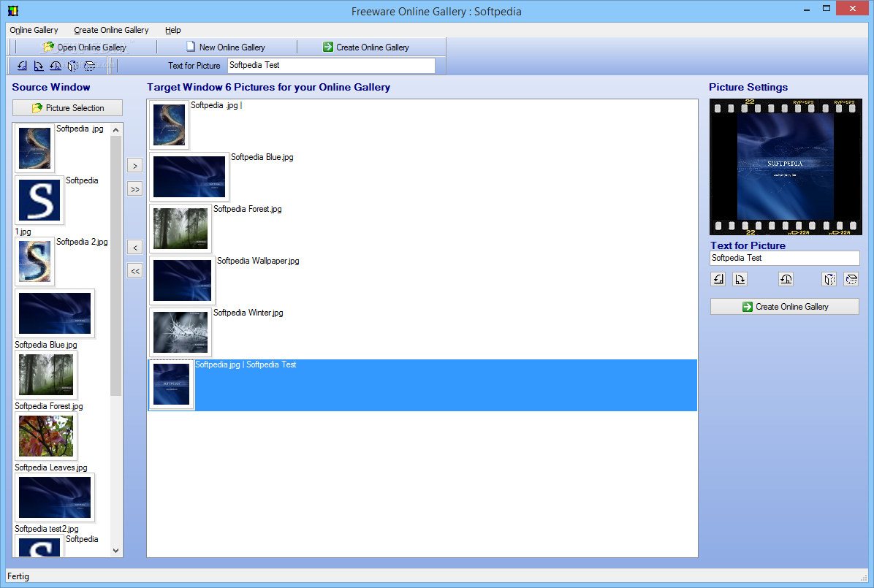Image resolution: width=874 pixels, height=588 pixels.
Task: Rotate 180° button in Picture Settings panel
Action: 786,279
